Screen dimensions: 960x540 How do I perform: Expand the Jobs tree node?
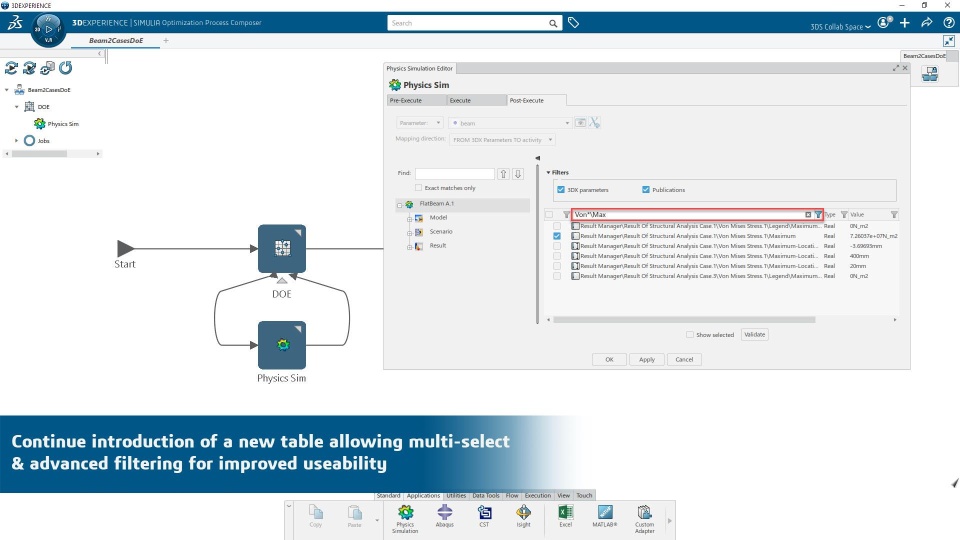(17, 141)
